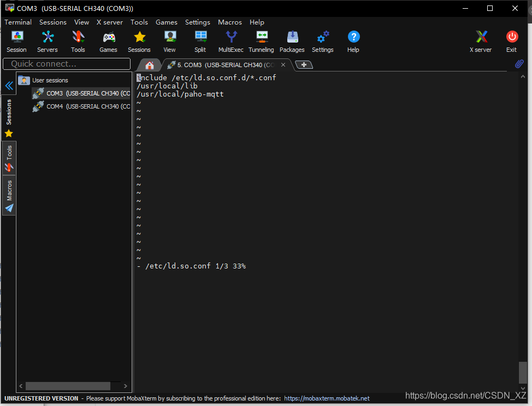The width and height of the screenshot is (532, 406).
Task: Click the sidebar horizontal scrollbar thumb
Action: [68, 386]
